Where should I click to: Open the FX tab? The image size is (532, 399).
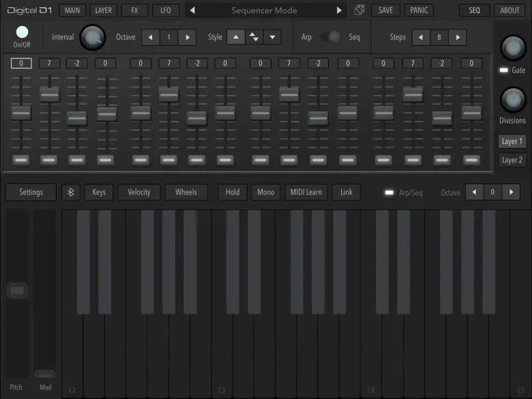point(134,10)
